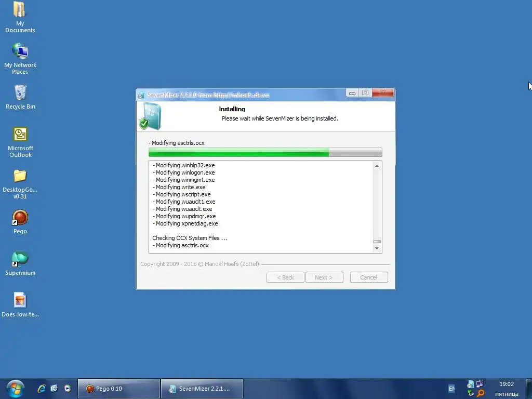The width and height of the screenshot is (532, 399).
Task: Select the Pego desktop shortcut icon
Action: tap(20, 222)
